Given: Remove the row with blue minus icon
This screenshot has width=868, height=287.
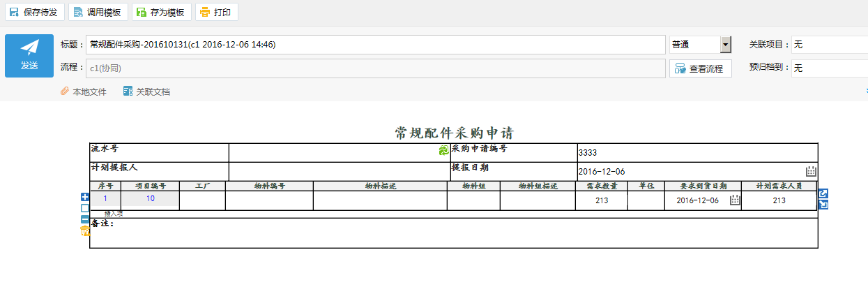Looking at the screenshot, I should click(x=85, y=219).
